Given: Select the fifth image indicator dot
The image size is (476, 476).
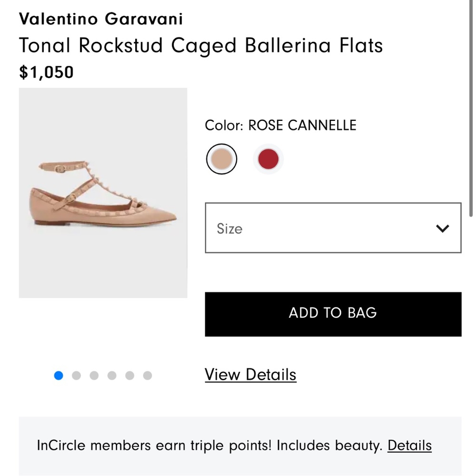Looking at the screenshot, I should pyautogui.click(x=129, y=376).
